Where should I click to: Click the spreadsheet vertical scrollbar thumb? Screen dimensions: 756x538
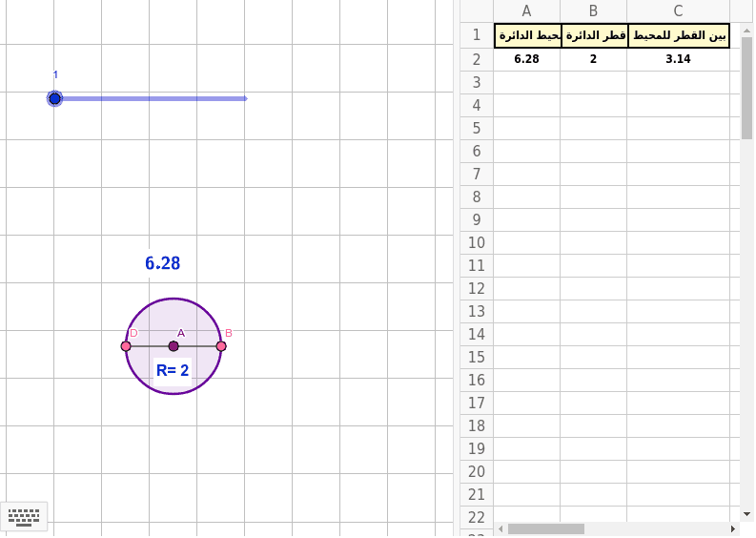pyautogui.click(x=746, y=88)
